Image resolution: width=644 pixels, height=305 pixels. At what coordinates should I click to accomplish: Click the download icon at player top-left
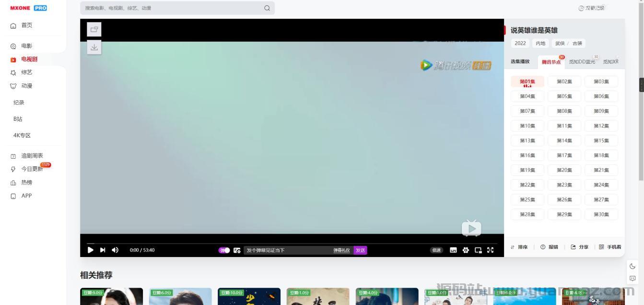point(94,47)
